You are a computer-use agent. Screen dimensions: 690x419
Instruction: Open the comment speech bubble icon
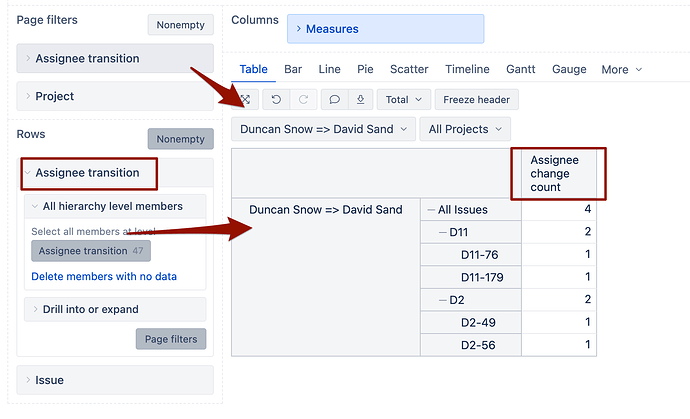pos(335,100)
